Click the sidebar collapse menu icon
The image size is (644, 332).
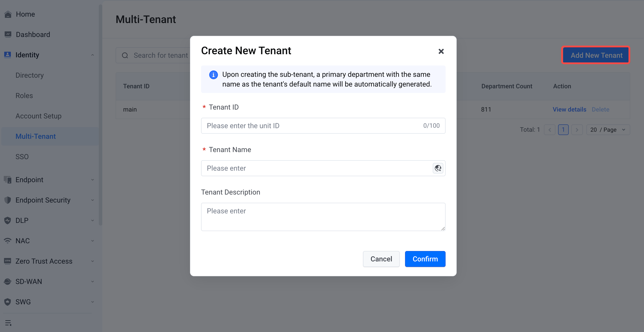click(8, 323)
